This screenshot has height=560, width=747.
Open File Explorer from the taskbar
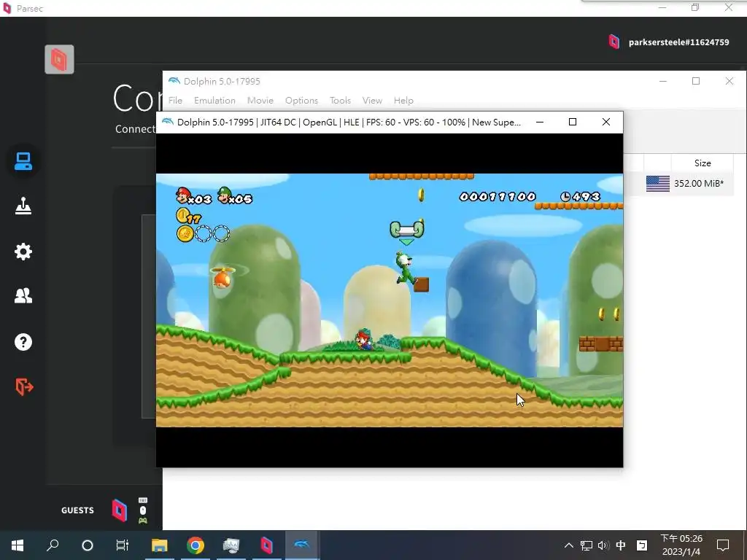click(160, 545)
